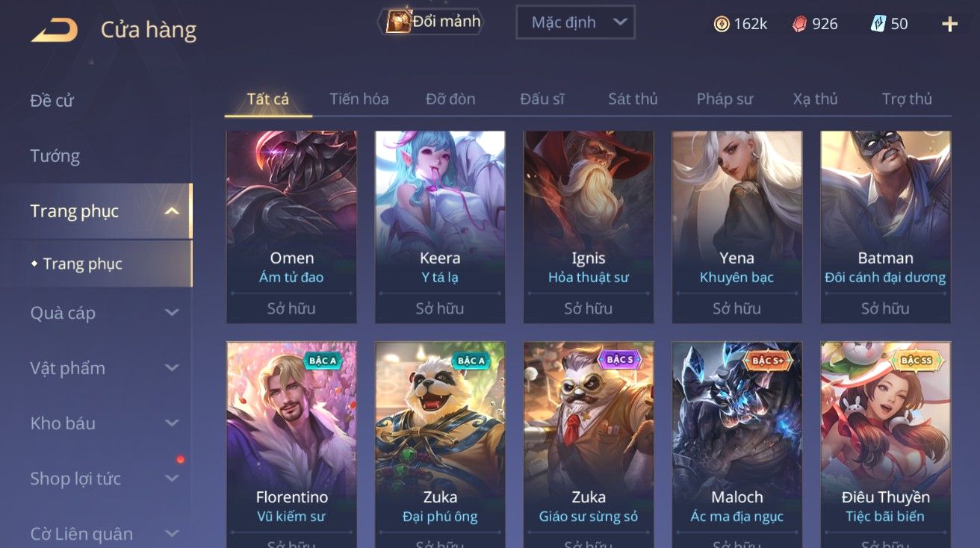Select the Pháp sư filter tab
The image size is (980, 548).
pos(725,99)
